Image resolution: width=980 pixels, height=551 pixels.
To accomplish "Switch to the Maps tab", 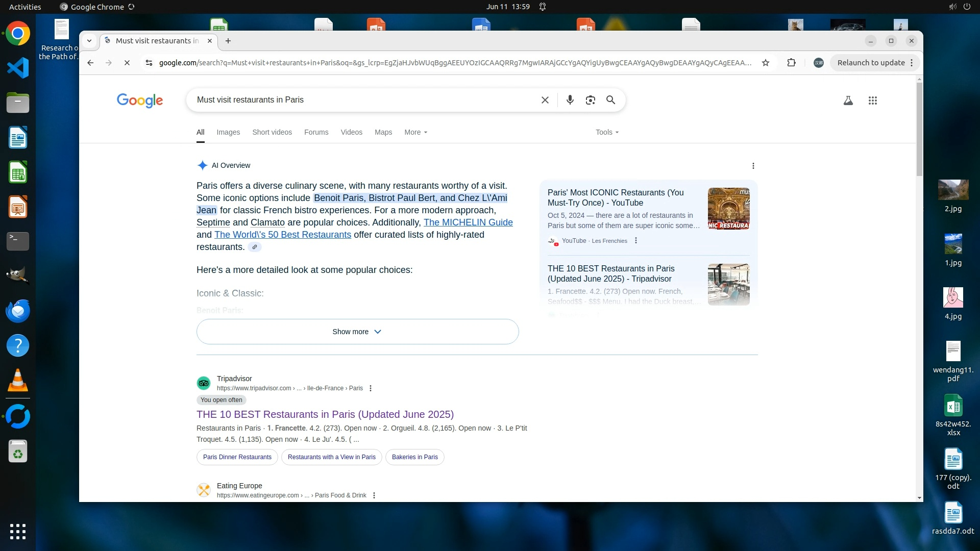I will pyautogui.click(x=383, y=132).
